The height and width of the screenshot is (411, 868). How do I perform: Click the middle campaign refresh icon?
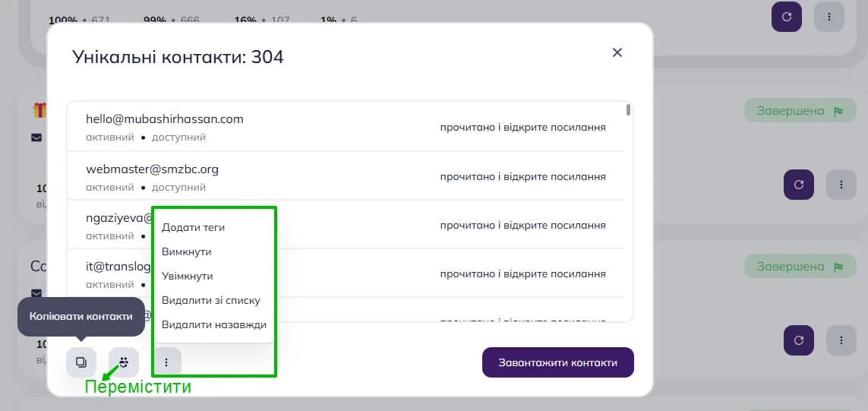pyautogui.click(x=799, y=185)
